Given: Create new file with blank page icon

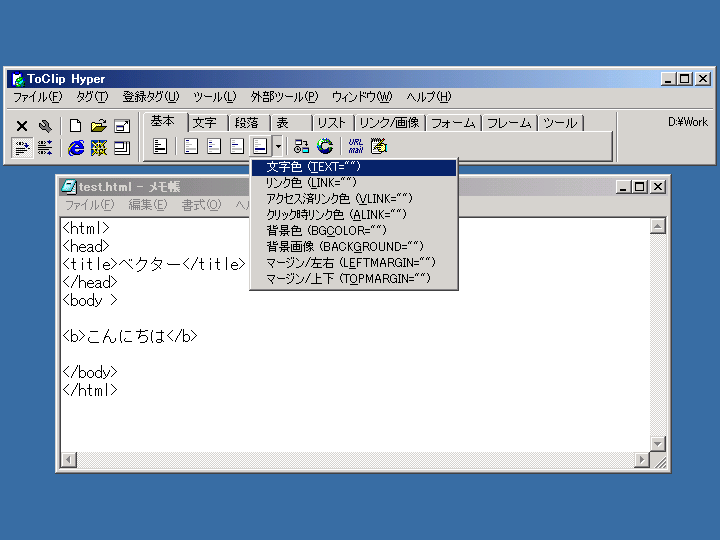Looking at the screenshot, I should [75, 126].
